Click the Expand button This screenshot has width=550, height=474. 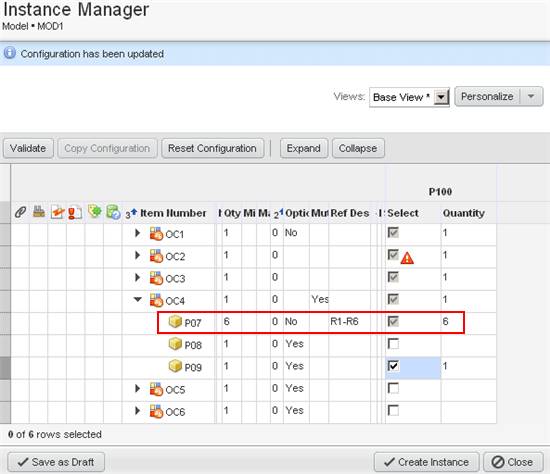(x=304, y=148)
